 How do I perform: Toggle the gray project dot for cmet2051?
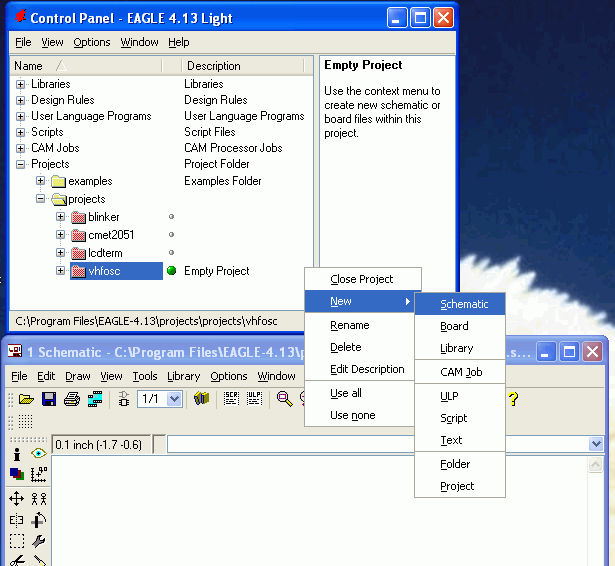click(171, 235)
